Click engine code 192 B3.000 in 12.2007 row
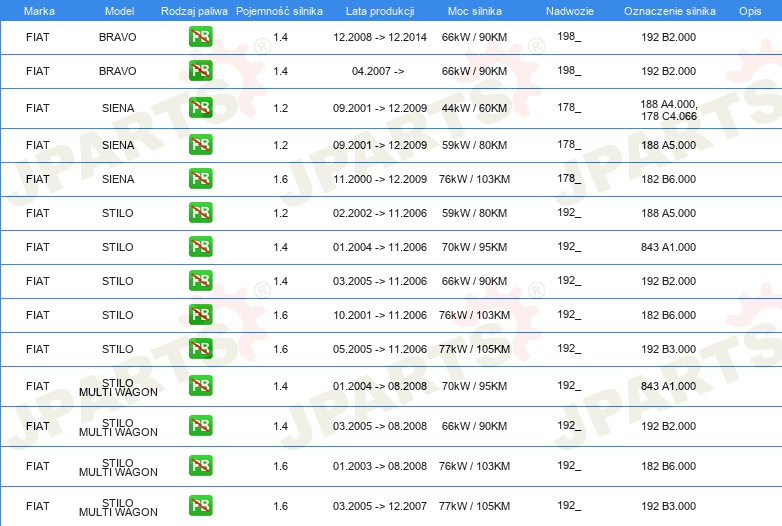This screenshot has height=526, width=782. click(x=669, y=506)
